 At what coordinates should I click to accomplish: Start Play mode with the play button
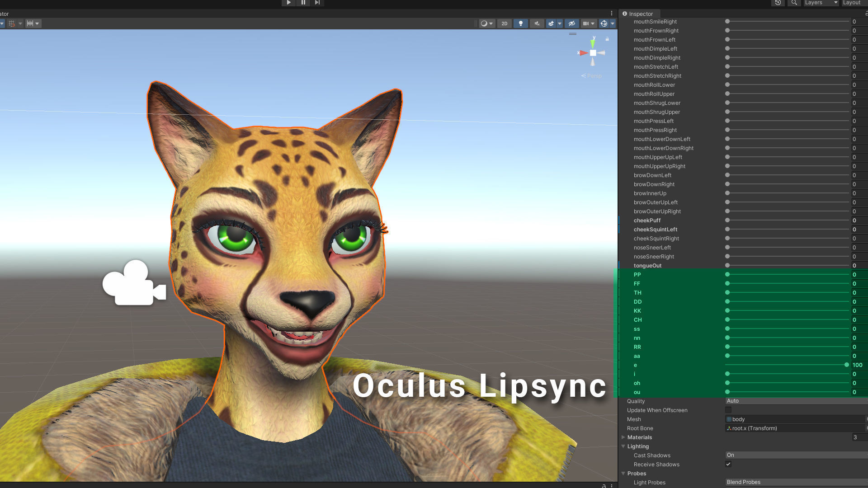point(288,3)
